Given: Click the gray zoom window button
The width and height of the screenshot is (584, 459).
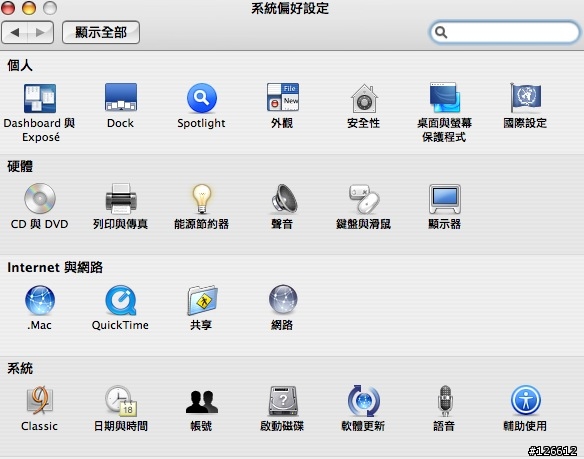Looking at the screenshot, I should [x=50, y=8].
